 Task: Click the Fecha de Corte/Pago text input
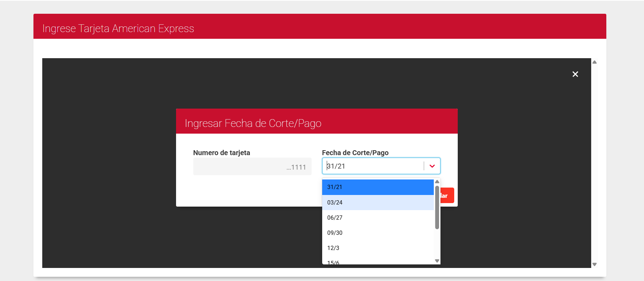click(373, 166)
